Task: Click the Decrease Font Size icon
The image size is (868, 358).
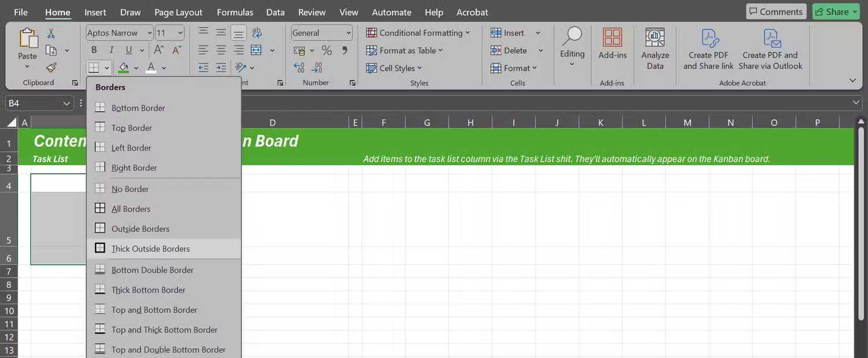Action: click(177, 50)
